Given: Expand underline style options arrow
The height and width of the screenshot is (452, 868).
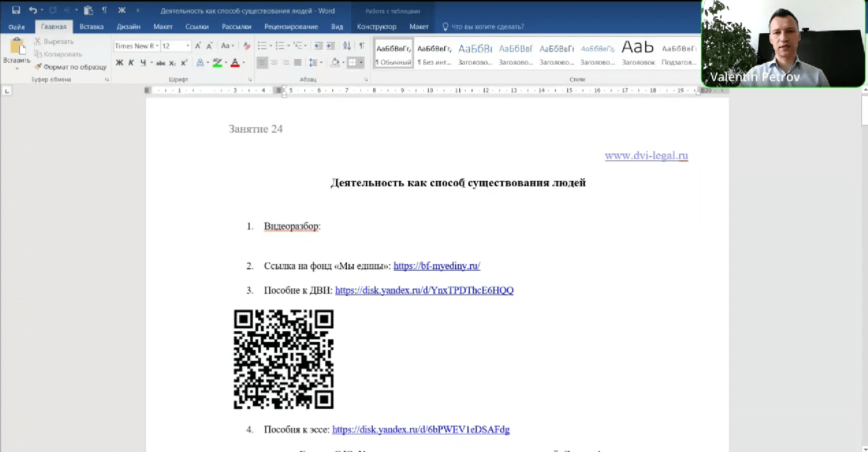Looking at the screenshot, I should (152, 63).
